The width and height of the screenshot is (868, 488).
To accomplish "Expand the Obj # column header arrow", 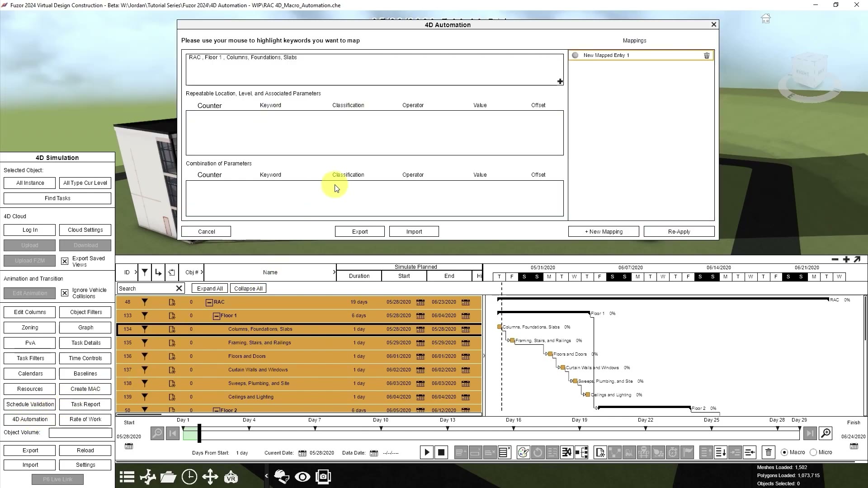I will pos(202,272).
